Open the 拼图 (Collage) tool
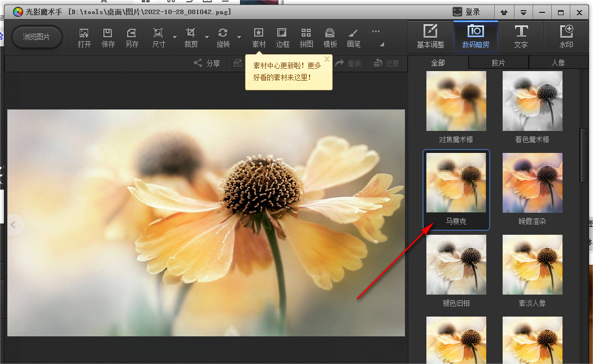593x364 pixels. 306,37
